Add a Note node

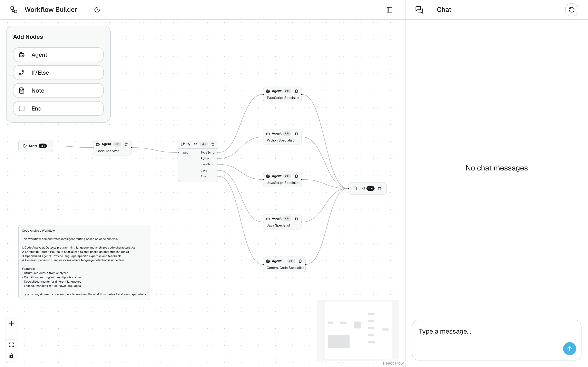coord(58,91)
